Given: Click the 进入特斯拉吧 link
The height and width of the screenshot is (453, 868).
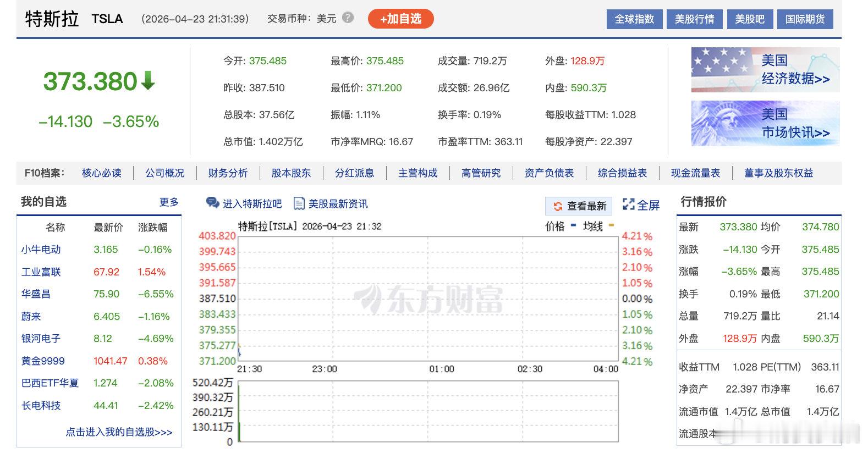Looking at the screenshot, I should click(x=252, y=204).
